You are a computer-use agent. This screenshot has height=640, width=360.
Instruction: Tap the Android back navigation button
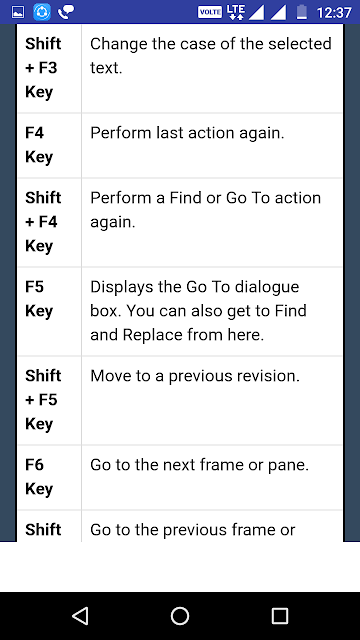[x=80, y=616]
